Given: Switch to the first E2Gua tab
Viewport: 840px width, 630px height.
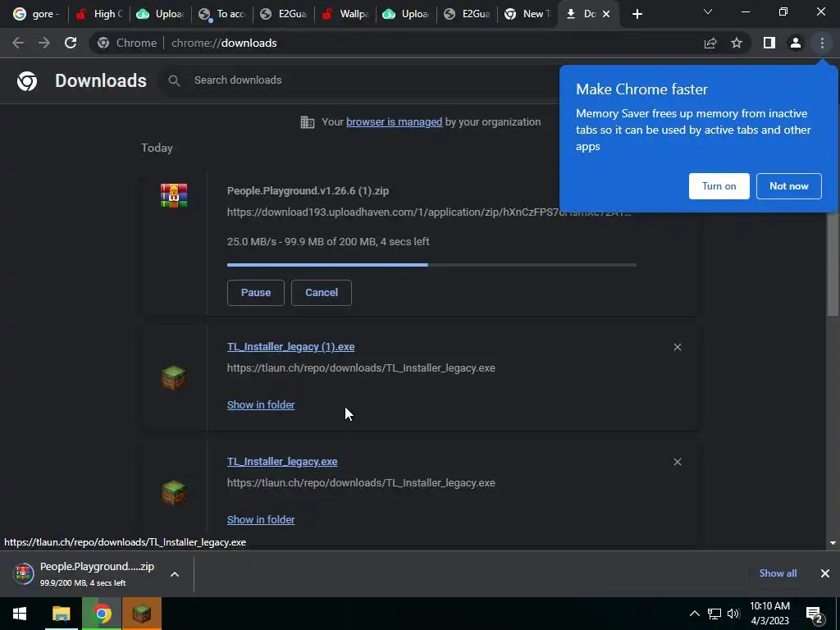Looking at the screenshot, I should (x=283, y=14).
